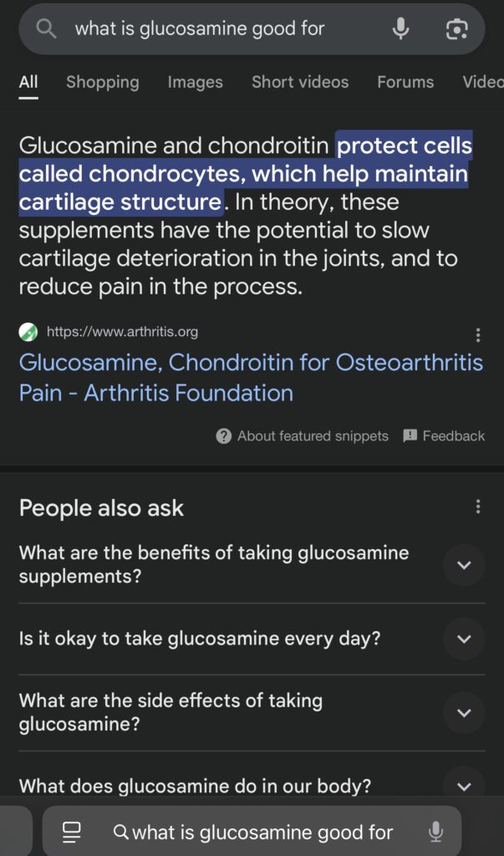Expand "What does glucosamine do in our body?"

(464, 786)
